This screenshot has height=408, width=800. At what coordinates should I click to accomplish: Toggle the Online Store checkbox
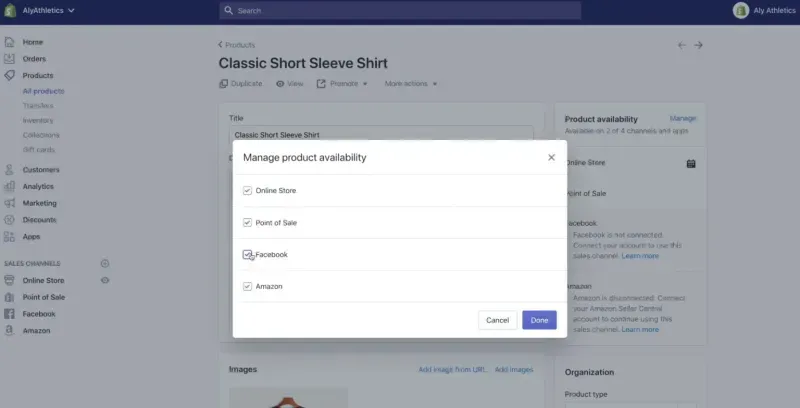click(x=247, y=191)
